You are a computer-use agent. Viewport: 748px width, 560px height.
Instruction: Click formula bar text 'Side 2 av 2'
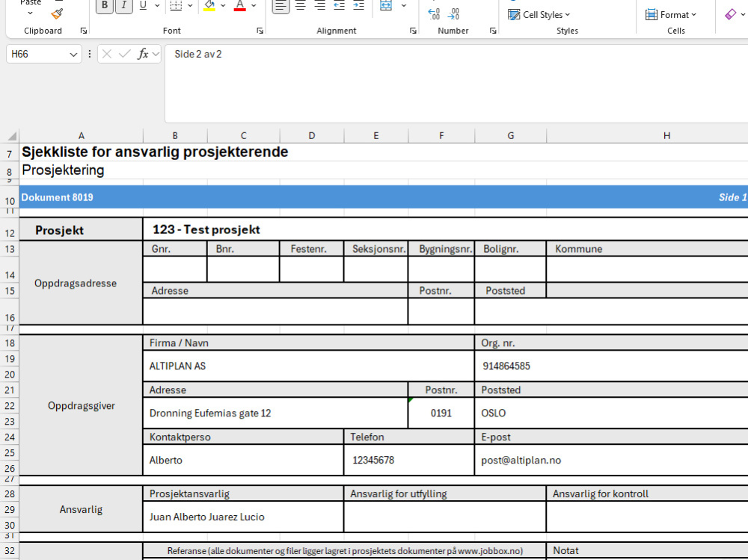(198, 54)
